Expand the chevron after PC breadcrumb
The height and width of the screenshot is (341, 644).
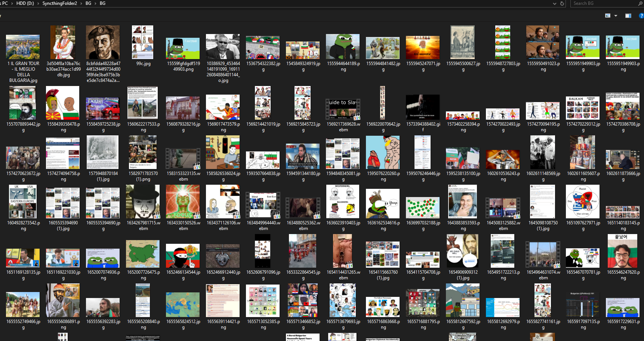[12, 3]
